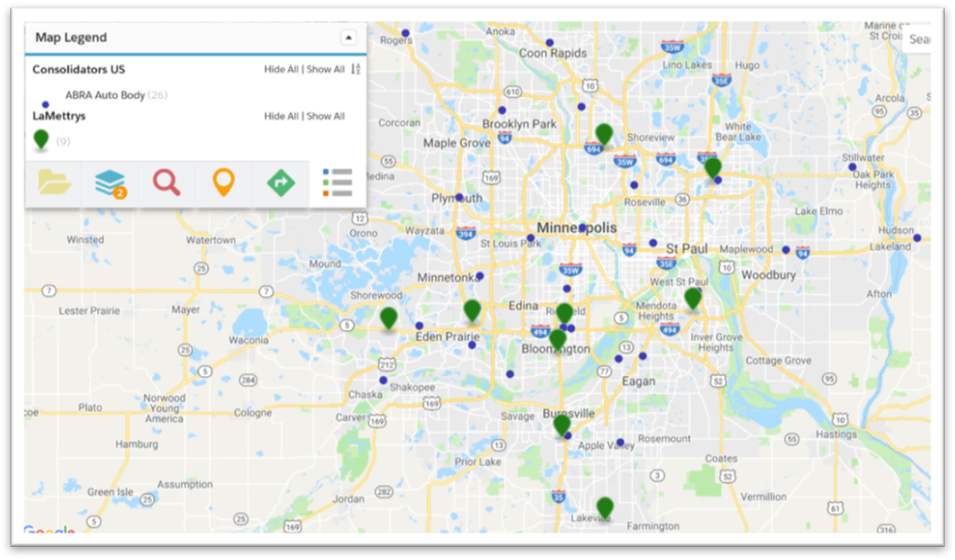Click the blue dot above Coon Rapids

coord(550,42)
